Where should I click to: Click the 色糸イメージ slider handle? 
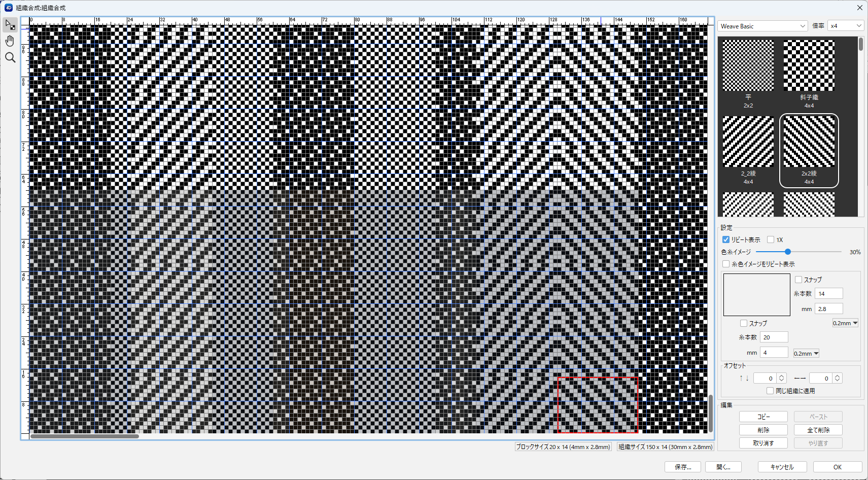point(788,252)
